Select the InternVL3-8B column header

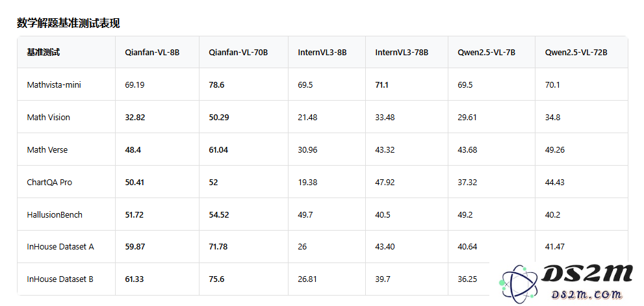pyautogui.click(x=322, y=52)
